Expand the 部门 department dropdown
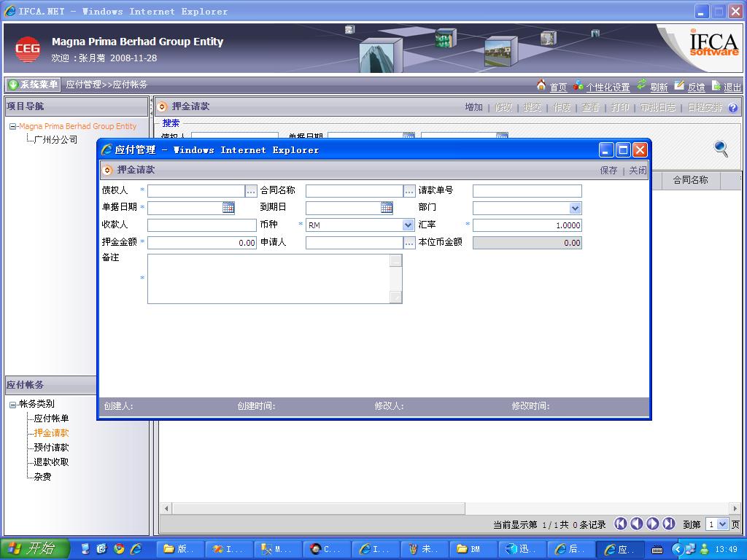 pos(576,208)
